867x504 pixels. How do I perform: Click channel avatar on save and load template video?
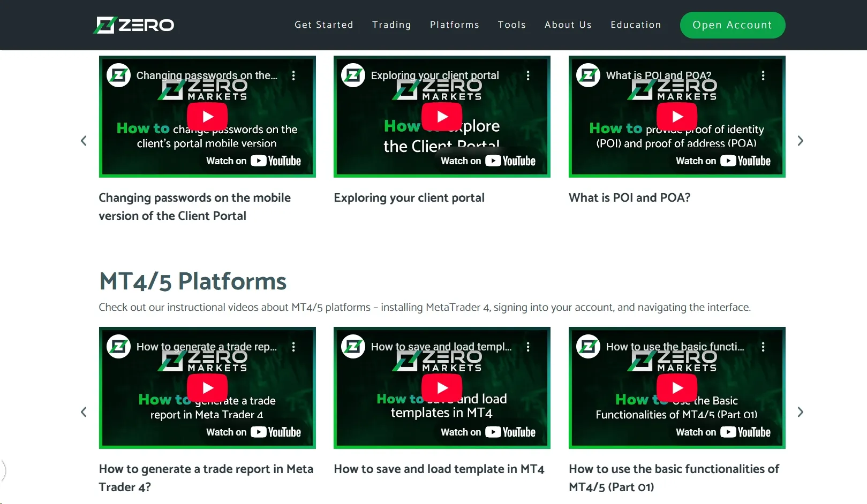pyautogui.click(x=353, y=347)
